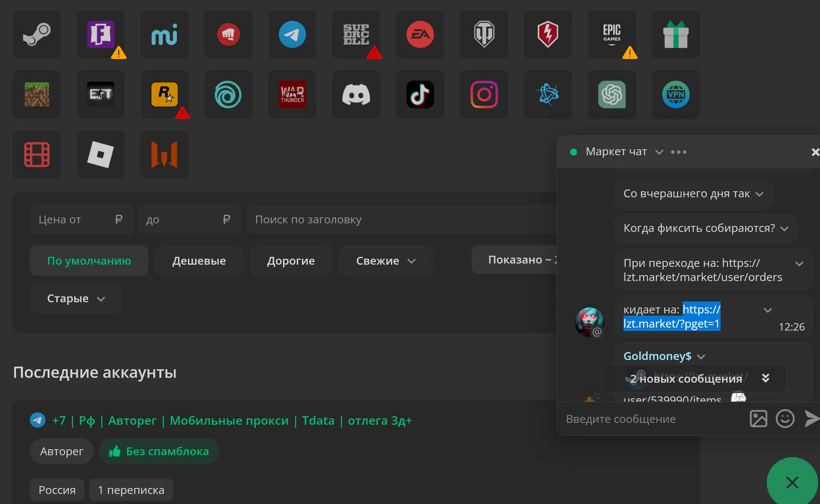
Task: Click the Авторег tag
Action: tap(62, 451)
